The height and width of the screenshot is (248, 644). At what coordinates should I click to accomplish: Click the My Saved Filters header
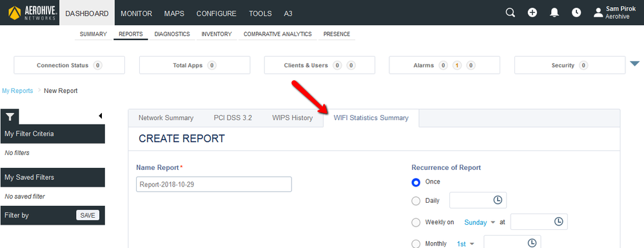coord(53,177)
